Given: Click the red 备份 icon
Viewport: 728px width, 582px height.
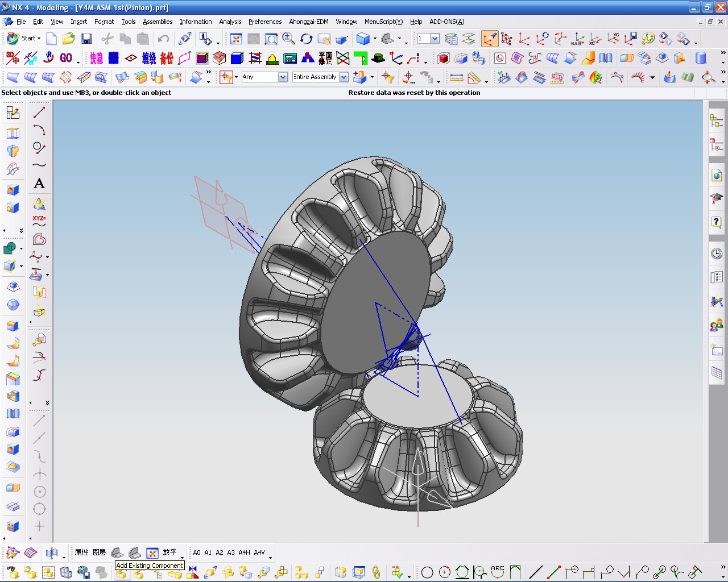Looking at the screenshot, I should 167,58.
